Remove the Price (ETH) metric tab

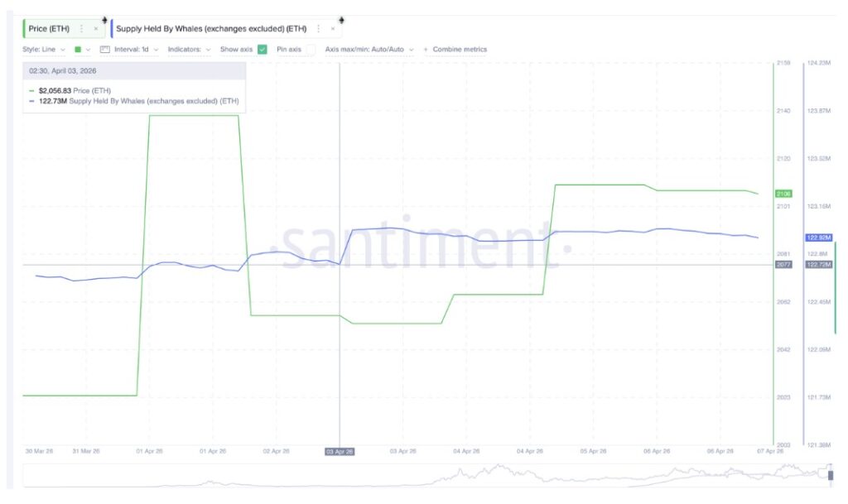tap(95, 29)
